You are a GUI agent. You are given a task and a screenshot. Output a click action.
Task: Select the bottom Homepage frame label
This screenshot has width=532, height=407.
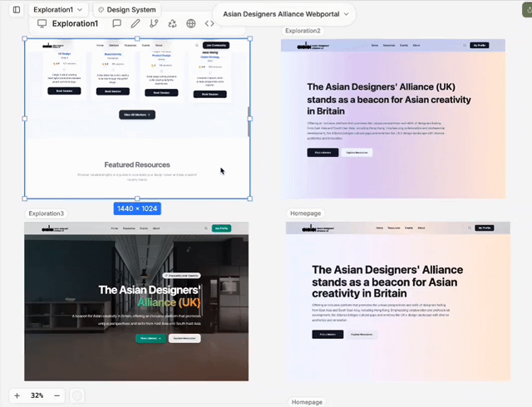(x=307, y=402)
